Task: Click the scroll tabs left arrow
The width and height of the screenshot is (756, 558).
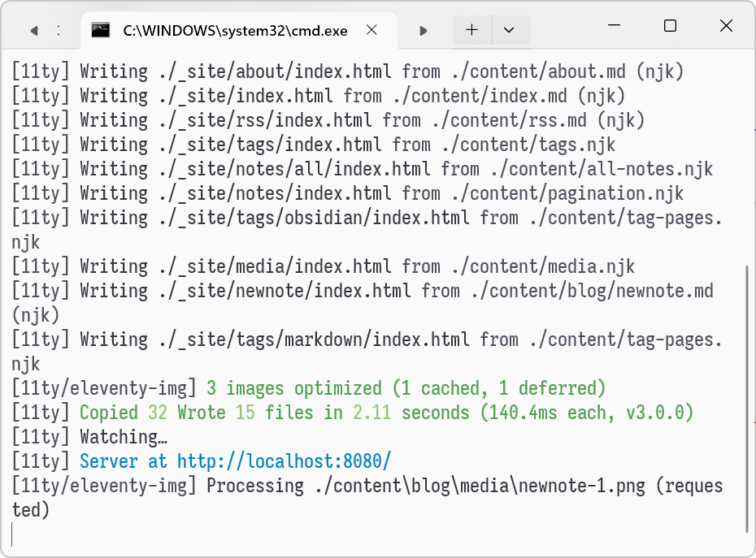Action: (x=34, y=31)
